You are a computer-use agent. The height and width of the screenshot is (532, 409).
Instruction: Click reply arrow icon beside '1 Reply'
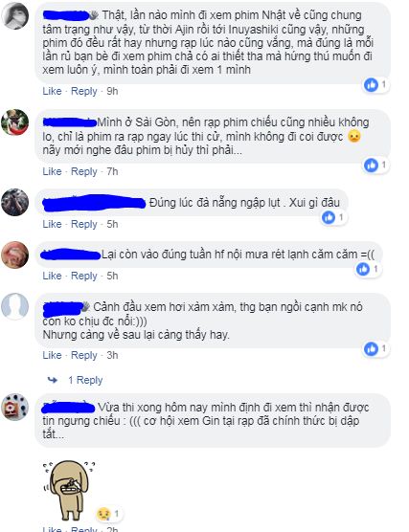53,380
